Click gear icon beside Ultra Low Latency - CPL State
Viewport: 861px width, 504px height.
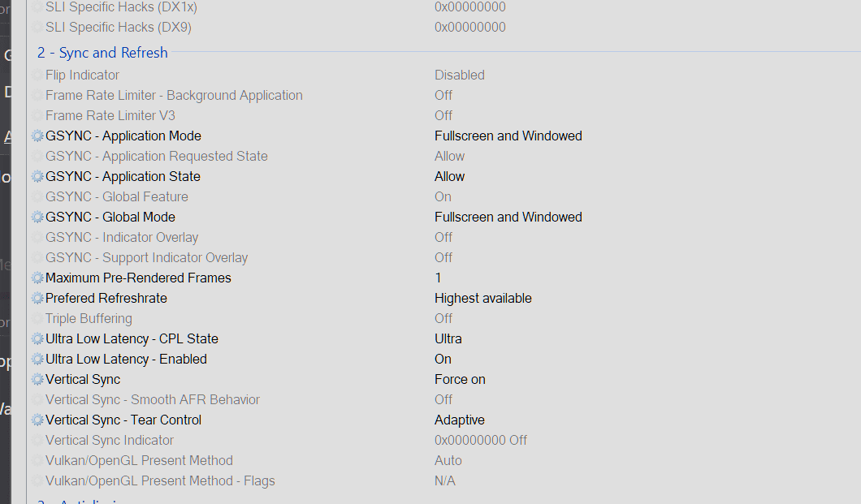coord(37,339)
